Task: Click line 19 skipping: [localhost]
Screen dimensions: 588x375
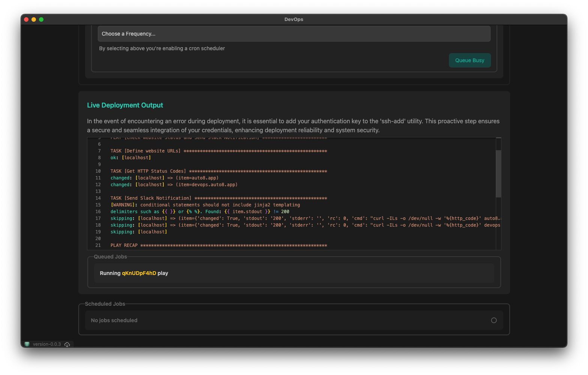Action: coord(139,232)
